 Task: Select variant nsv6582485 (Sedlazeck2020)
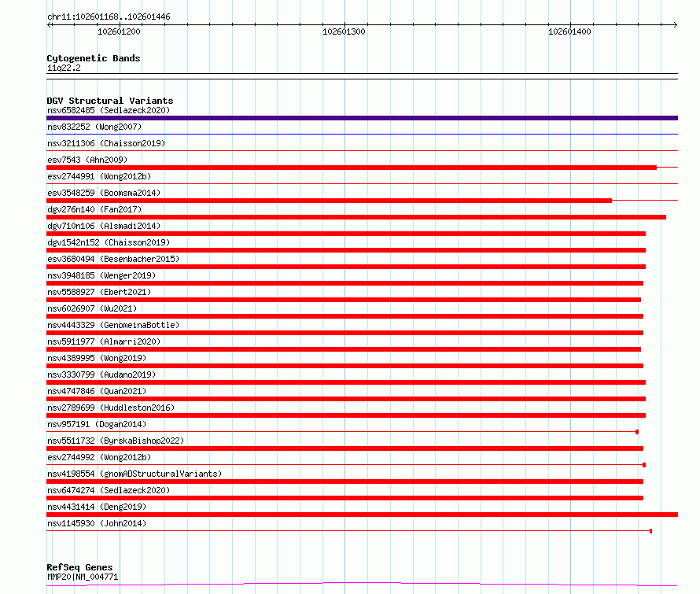(109, 110)
